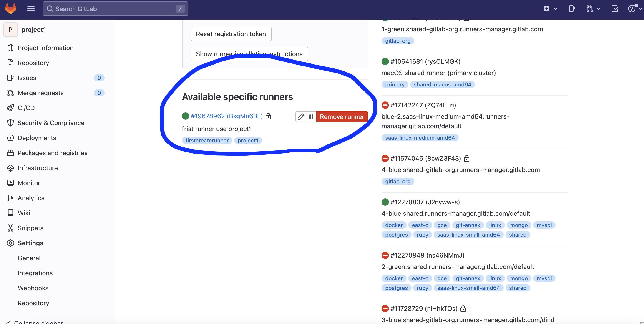Click Remove runner button
644x324 pixels.
(x=342, y=116)
